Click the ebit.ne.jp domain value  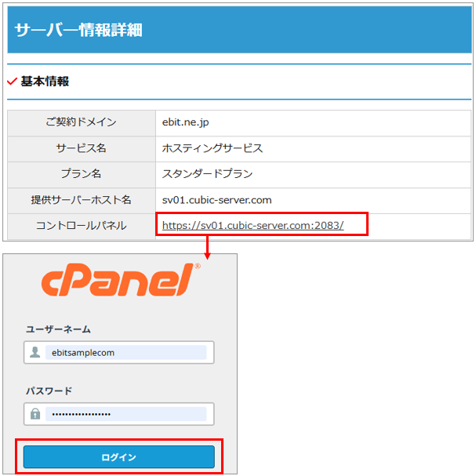[x=185, y=122]
